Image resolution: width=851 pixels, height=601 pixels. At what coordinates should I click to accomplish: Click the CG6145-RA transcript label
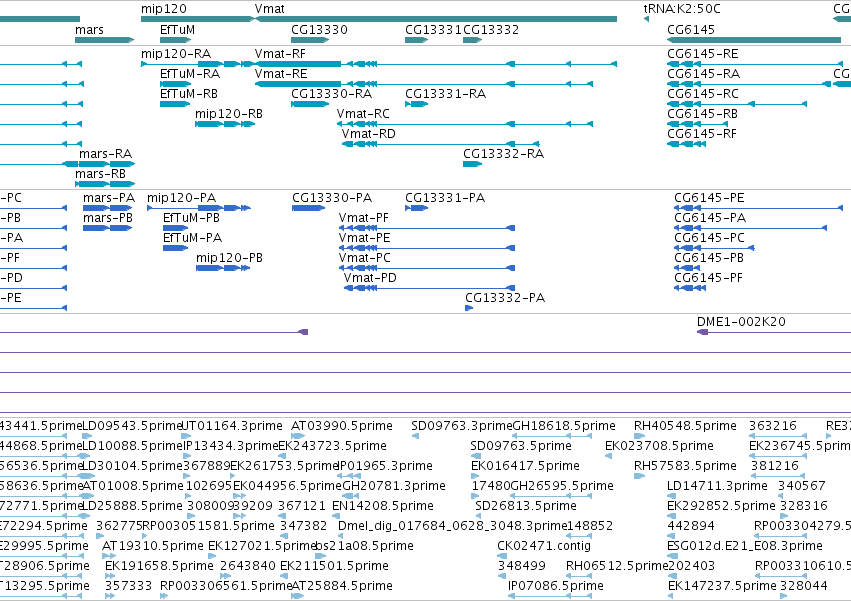[703, 74]
